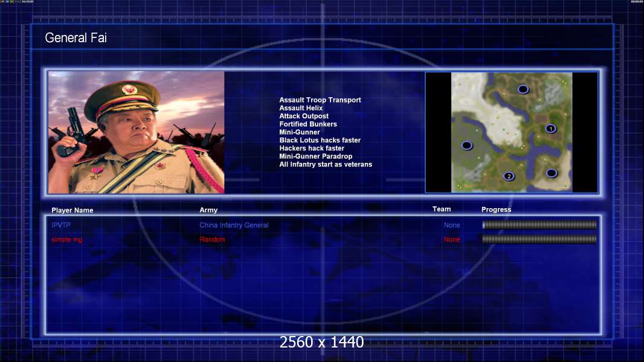Click the 'Progress' column header
The height and width of the screenshot is (362, 644).
point(496,209)
